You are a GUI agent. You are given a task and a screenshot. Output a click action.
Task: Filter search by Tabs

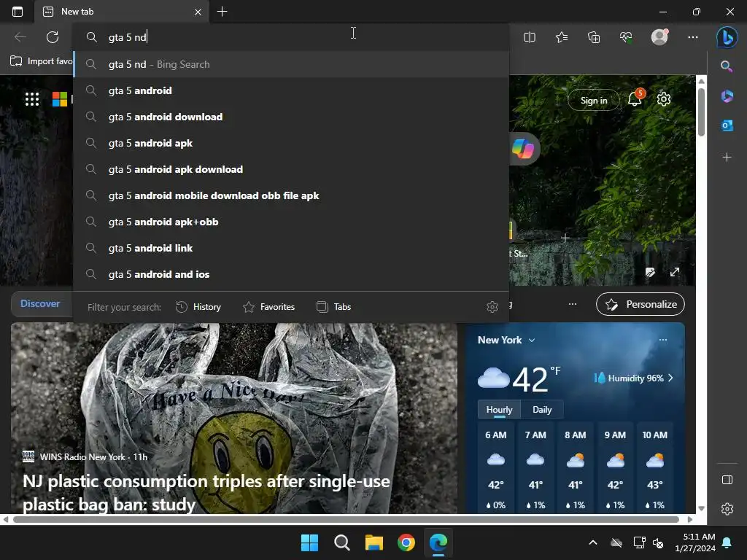(333, 307)
